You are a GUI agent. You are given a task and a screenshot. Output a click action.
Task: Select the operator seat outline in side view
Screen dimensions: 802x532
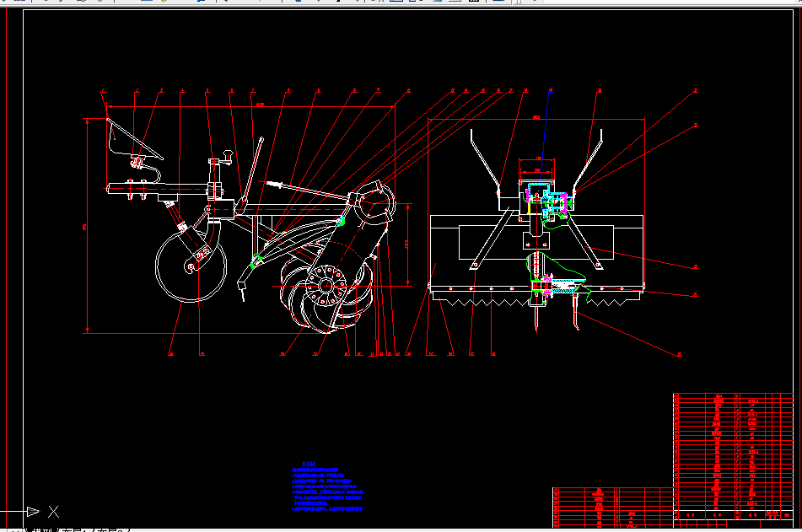[134, 137]
